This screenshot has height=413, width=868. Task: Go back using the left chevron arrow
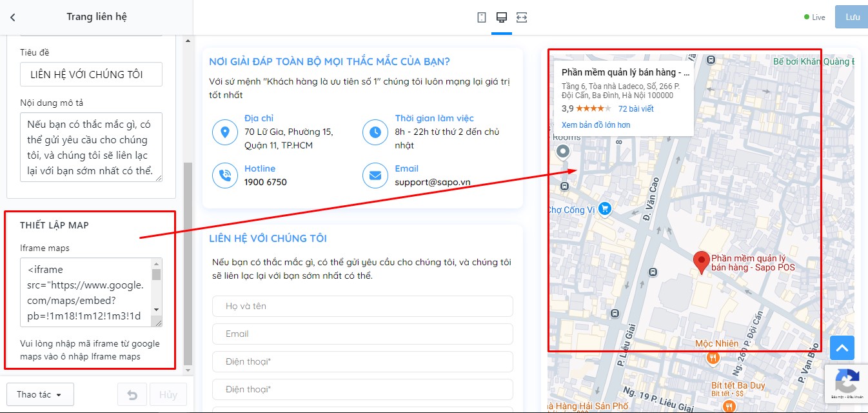tap(13, 17)
